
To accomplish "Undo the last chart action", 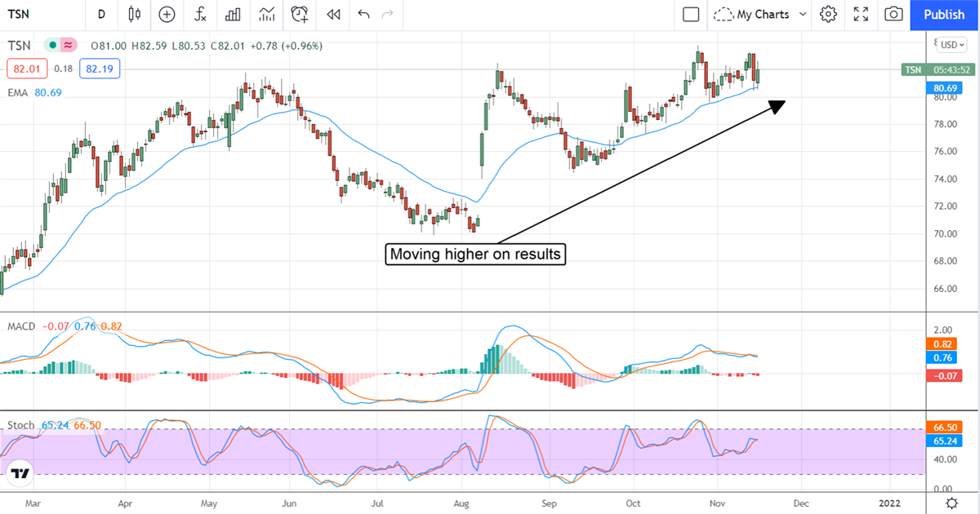I will click(363, 14).
